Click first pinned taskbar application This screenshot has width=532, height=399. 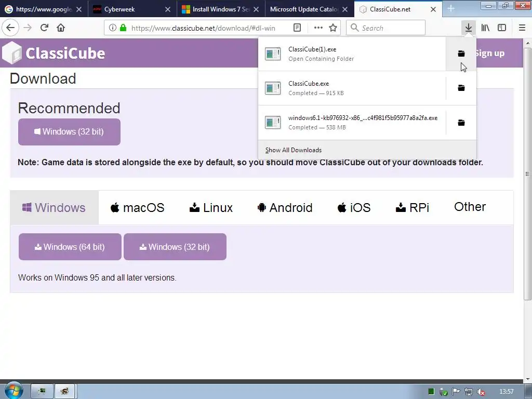[42, 391]
